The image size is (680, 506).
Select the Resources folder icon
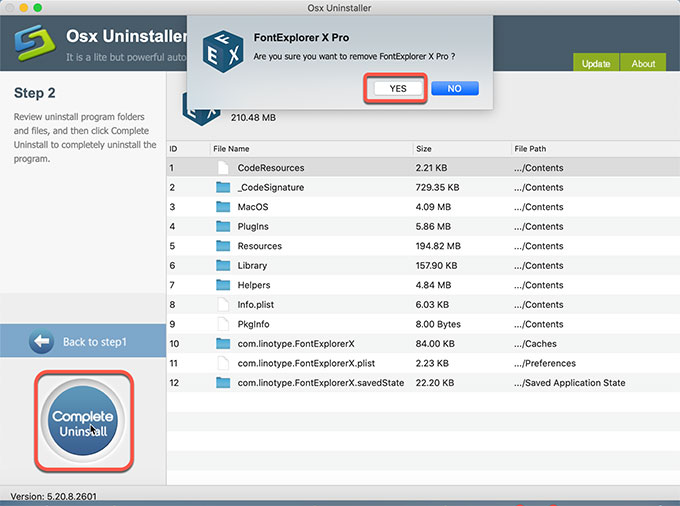(223, 245)
